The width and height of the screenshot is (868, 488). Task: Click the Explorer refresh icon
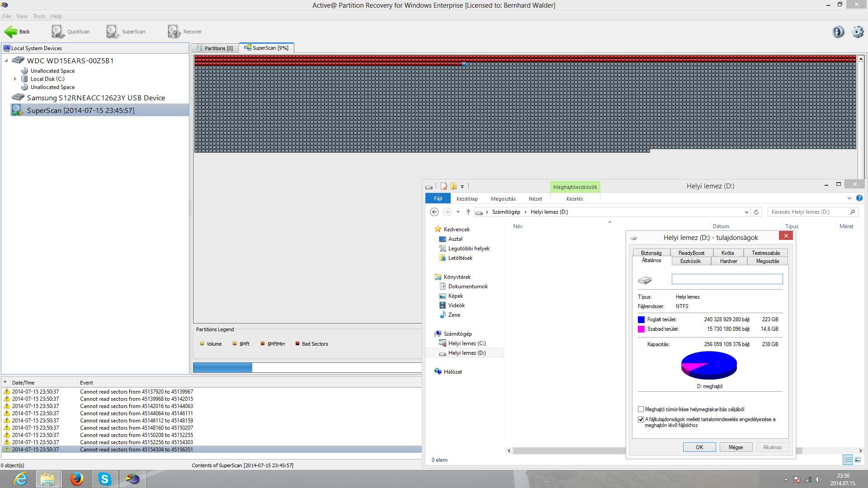pos(756,212)
